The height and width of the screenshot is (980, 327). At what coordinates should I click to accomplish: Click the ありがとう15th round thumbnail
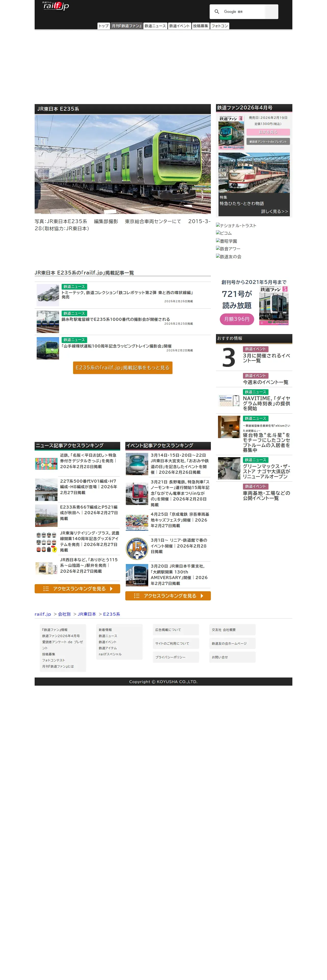[x=137, y=548]
